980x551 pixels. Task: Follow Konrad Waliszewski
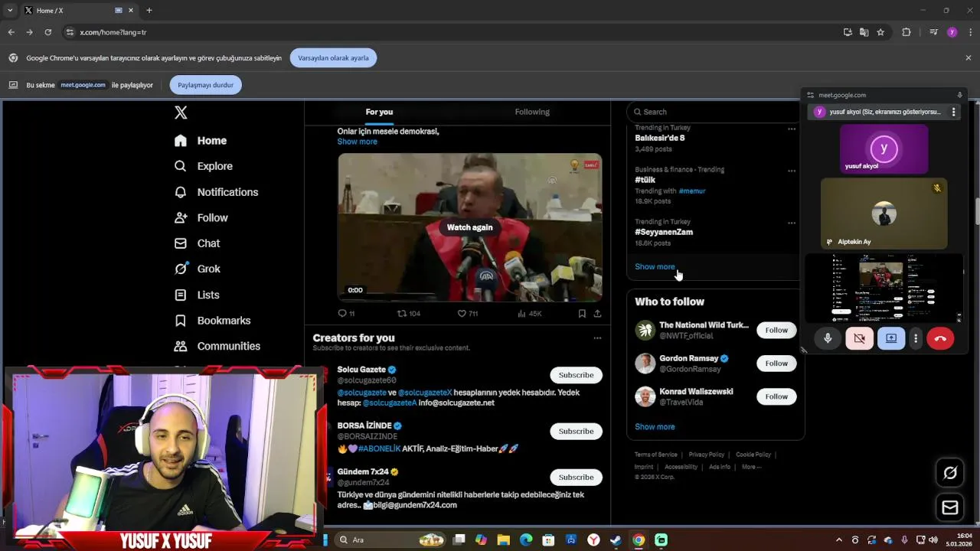coord(776,396)
